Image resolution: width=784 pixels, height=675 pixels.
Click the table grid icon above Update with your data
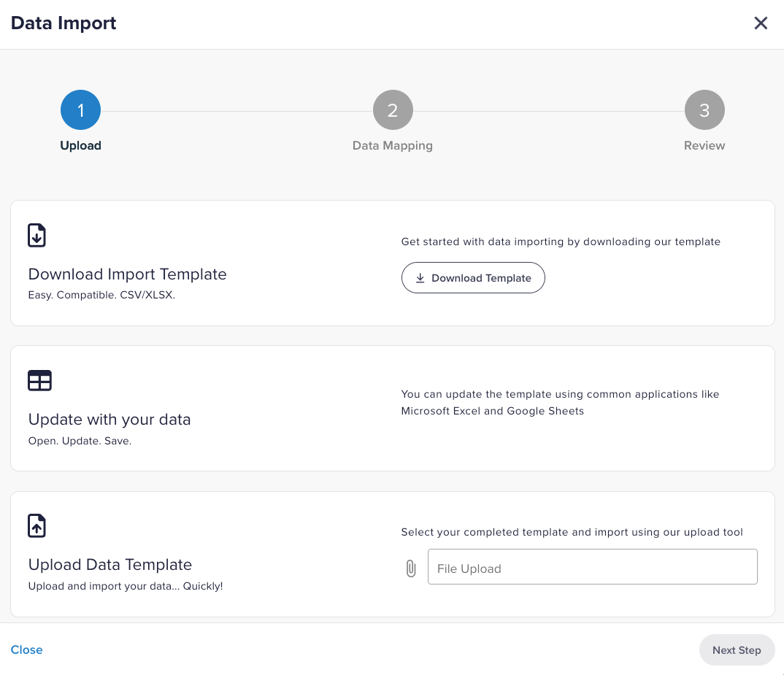coord(39,380)
